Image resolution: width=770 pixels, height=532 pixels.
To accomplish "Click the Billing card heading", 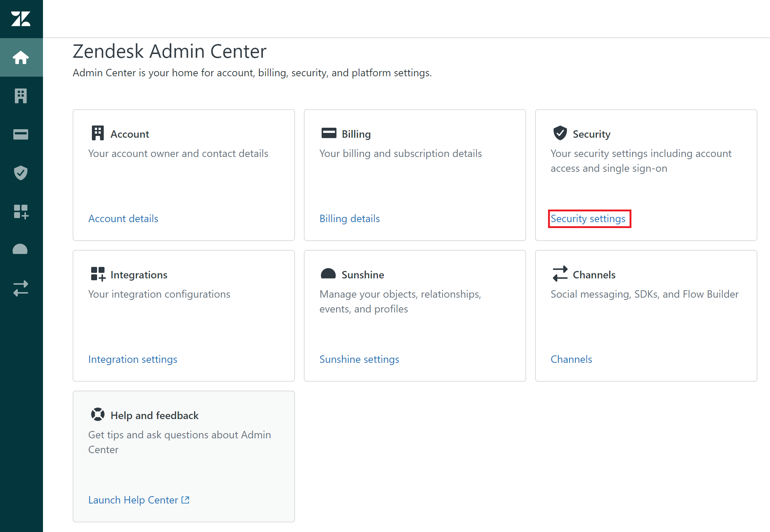I will (x=356, y=134).
